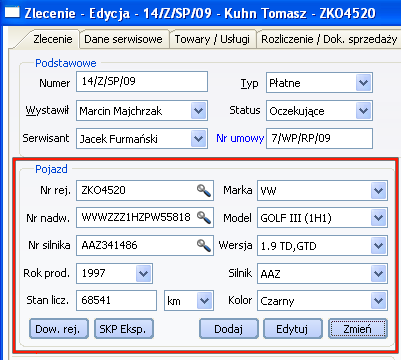Click the Typ label text
Image resolution: width=401 pixels, height=360 pixels.
(249, 83)
